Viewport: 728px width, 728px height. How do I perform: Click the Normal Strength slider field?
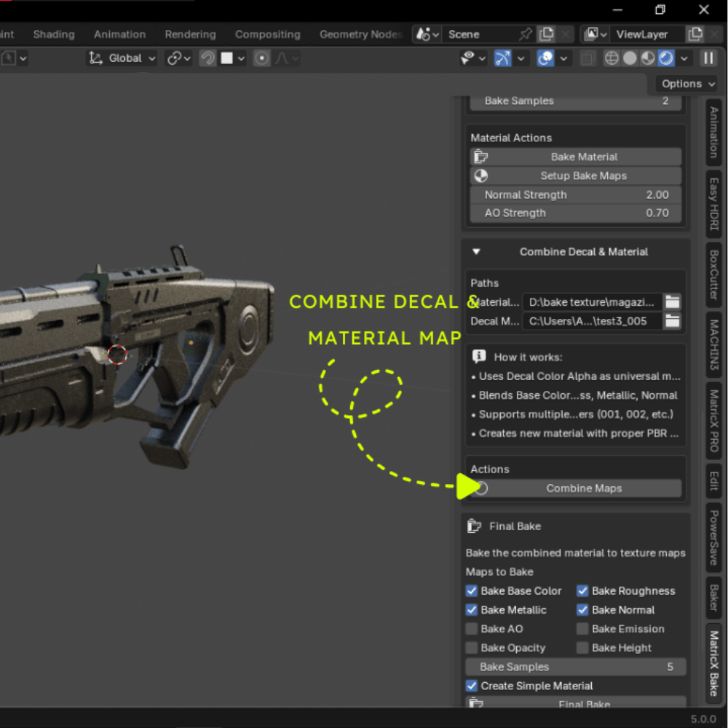click(575, 194)
